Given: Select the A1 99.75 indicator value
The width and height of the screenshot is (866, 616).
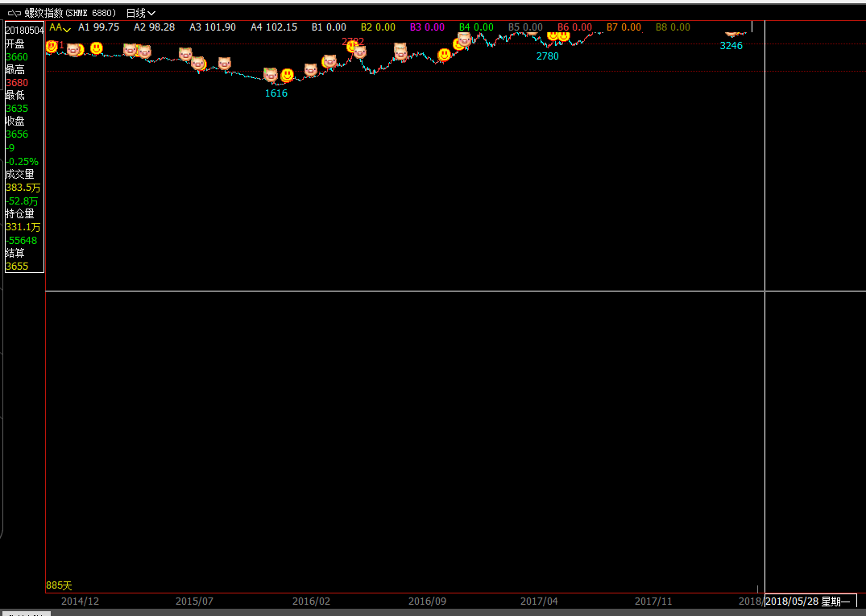Looking at the screenshot, I should [x=99, y=27].
